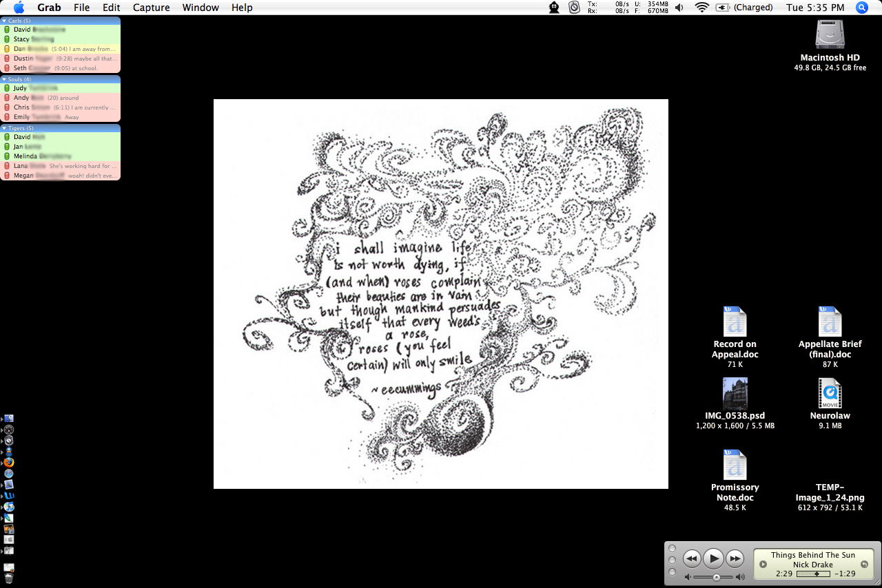Click the iTunes maximum volume speaker
This screenshot has width=882, height=588.
[740, 577]
